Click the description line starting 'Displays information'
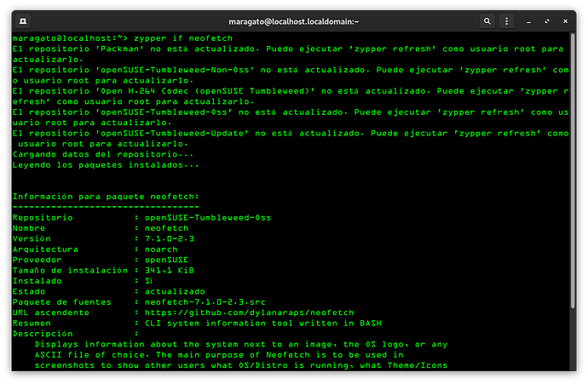 coord(241,344)
